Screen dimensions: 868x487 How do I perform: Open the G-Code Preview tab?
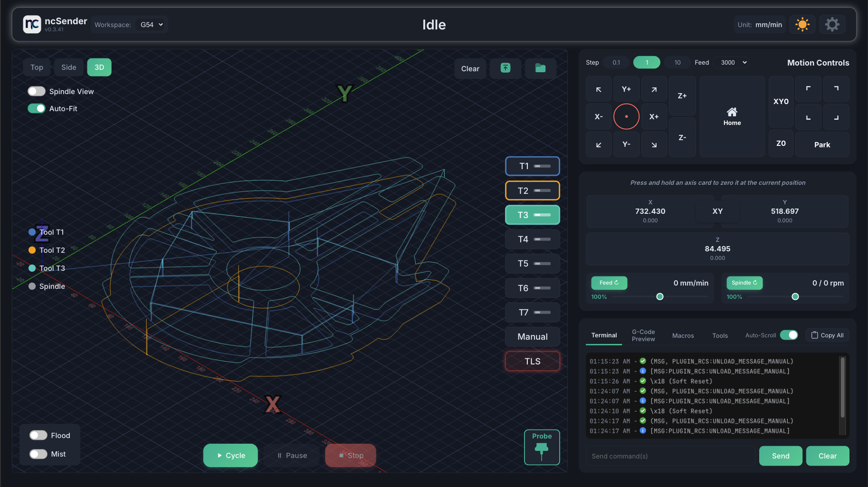pyautogui.click(x=643, y=335)
